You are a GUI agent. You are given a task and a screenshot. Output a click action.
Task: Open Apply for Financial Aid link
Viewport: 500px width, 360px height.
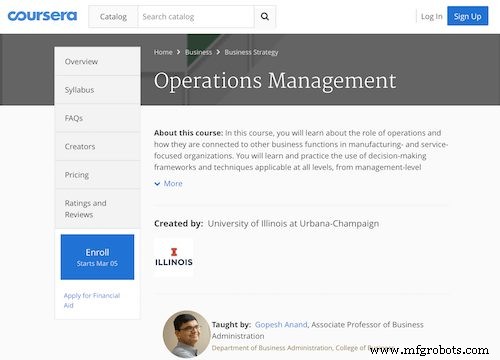point(92,300)
